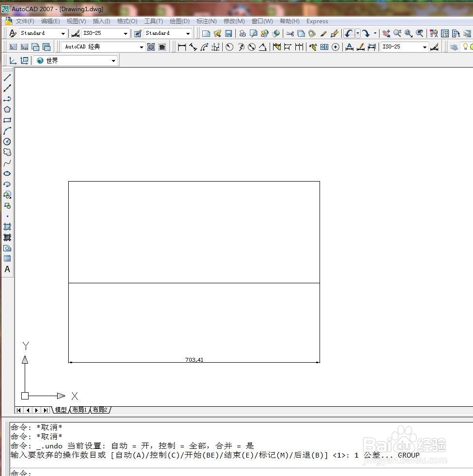The height and width of the screenshot is (476, 473).
Task: Select the Region tool
Action: tap(7, 248)
